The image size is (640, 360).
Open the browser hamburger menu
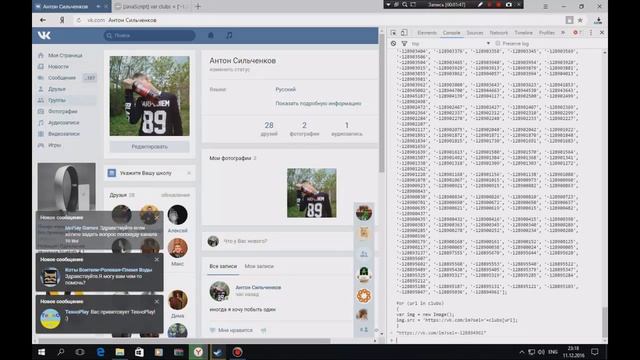[546, 6]
